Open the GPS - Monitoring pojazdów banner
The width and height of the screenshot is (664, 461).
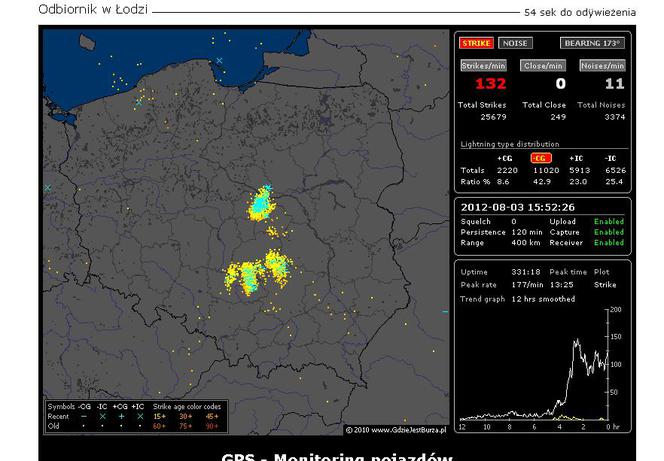(337, 457)
